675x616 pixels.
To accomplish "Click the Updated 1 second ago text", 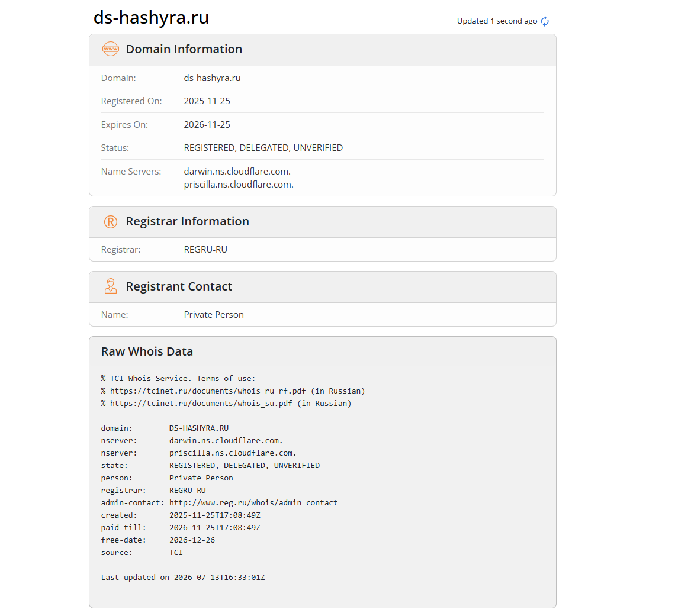I will pos(497,21).
